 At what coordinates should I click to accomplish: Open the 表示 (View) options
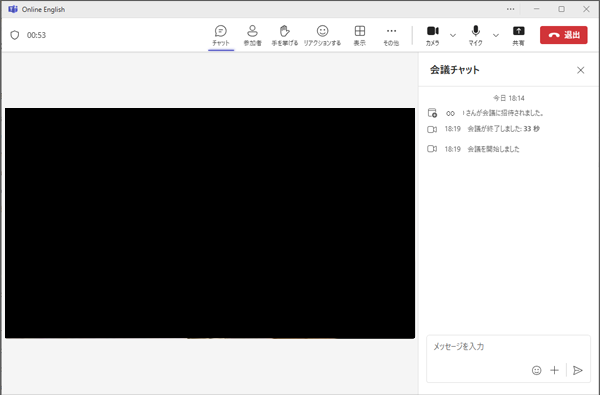click(x=360, y=35)
